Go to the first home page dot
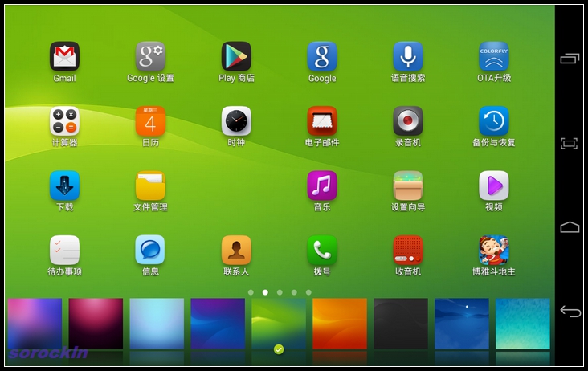Viewport: 588px width, 371px height. coord(251,292)
